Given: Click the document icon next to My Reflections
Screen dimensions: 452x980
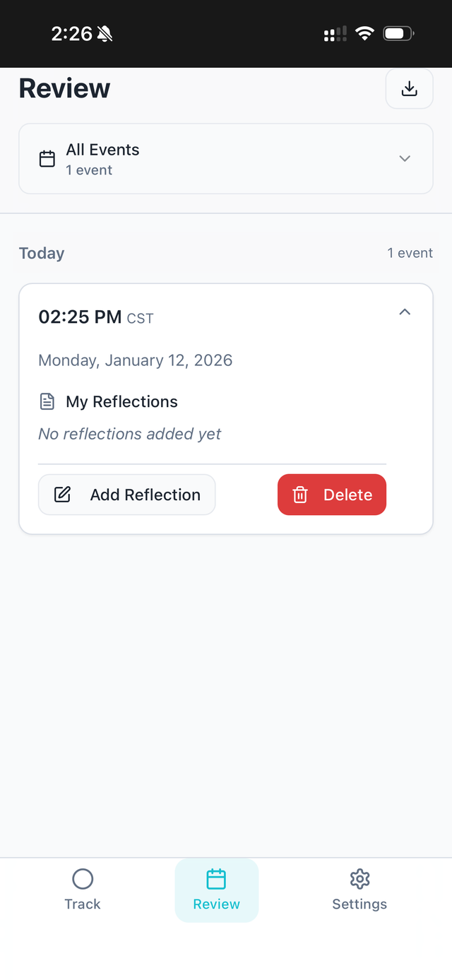Looking at the screenshot, I should click(x=47, y=402).
